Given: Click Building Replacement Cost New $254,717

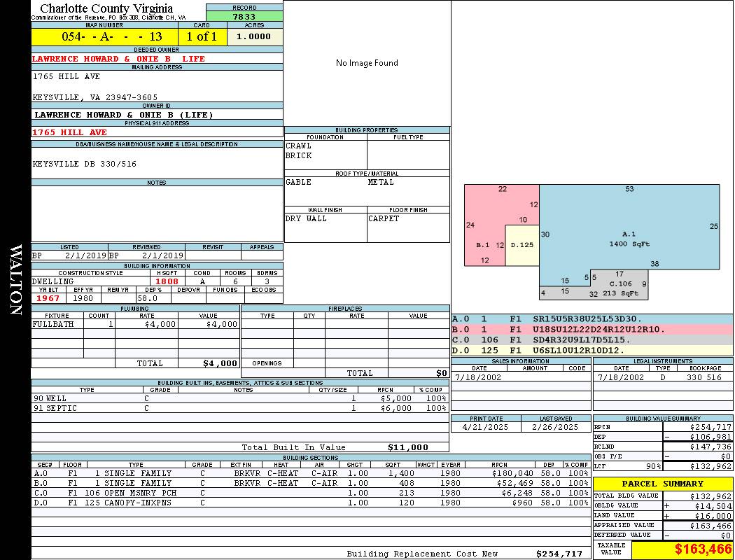Looking at the screenshot, I should 559,554.
